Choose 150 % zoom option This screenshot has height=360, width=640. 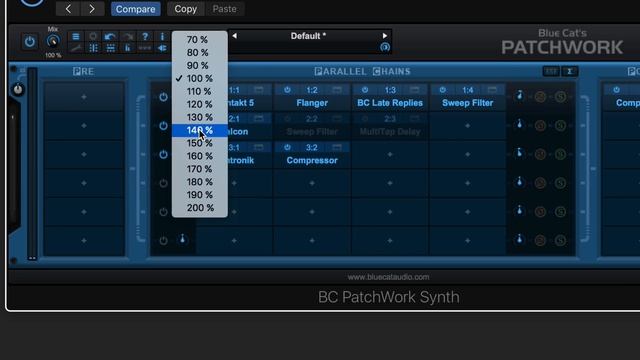point(200,143)
